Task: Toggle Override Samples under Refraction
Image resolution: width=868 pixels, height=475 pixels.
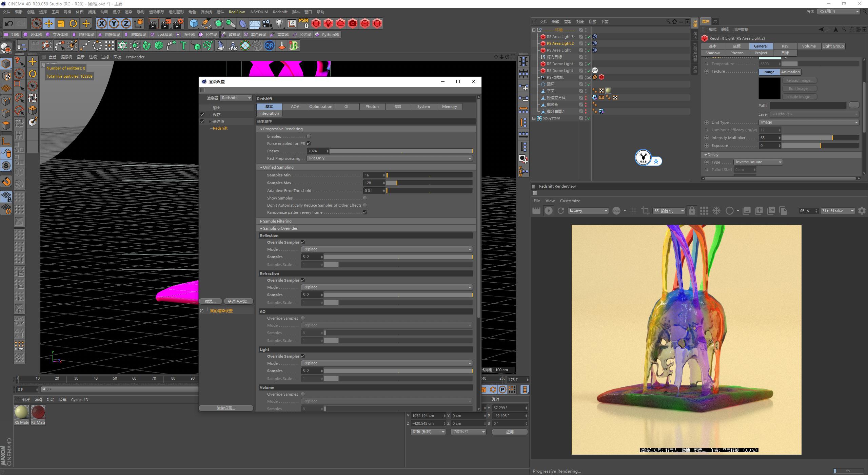Action: [303, 280]
